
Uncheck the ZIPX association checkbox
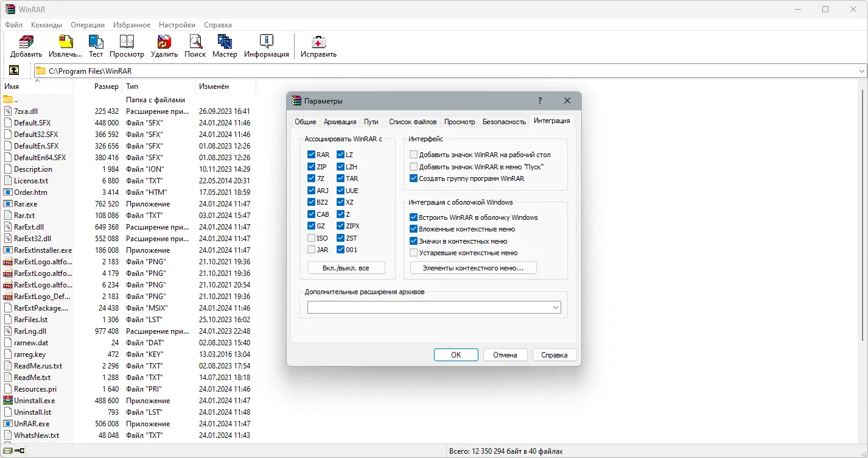(340, 226)
